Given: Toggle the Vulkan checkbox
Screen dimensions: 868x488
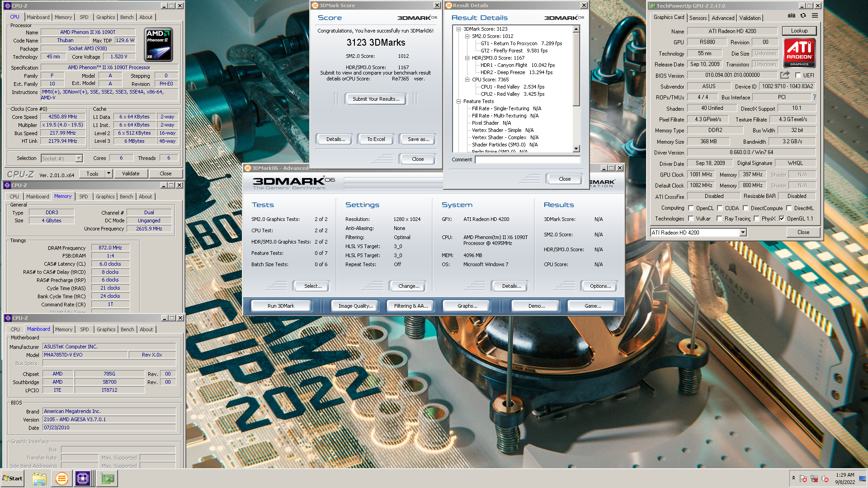Looking at the screenshot, I should point(691,219).
